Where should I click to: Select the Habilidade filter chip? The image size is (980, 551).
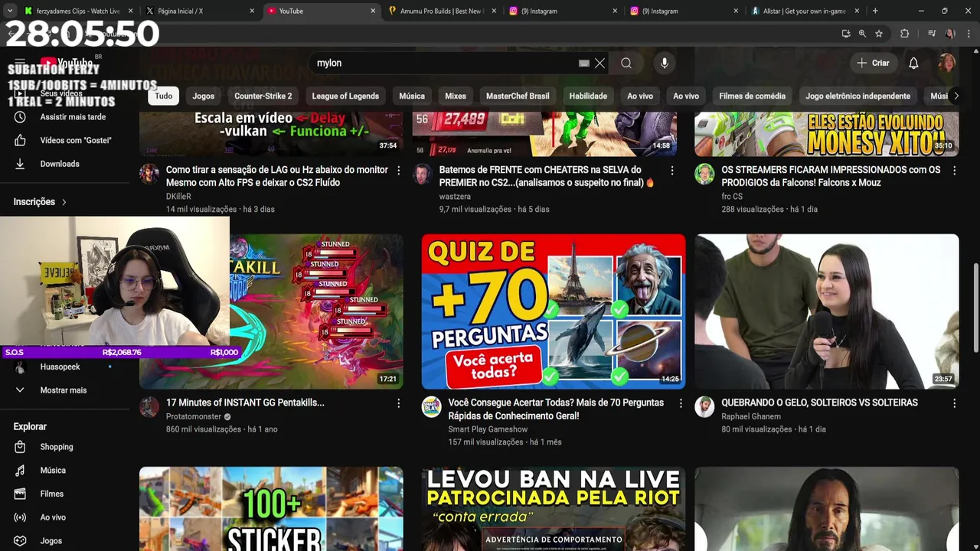click(x=588, y=96)
